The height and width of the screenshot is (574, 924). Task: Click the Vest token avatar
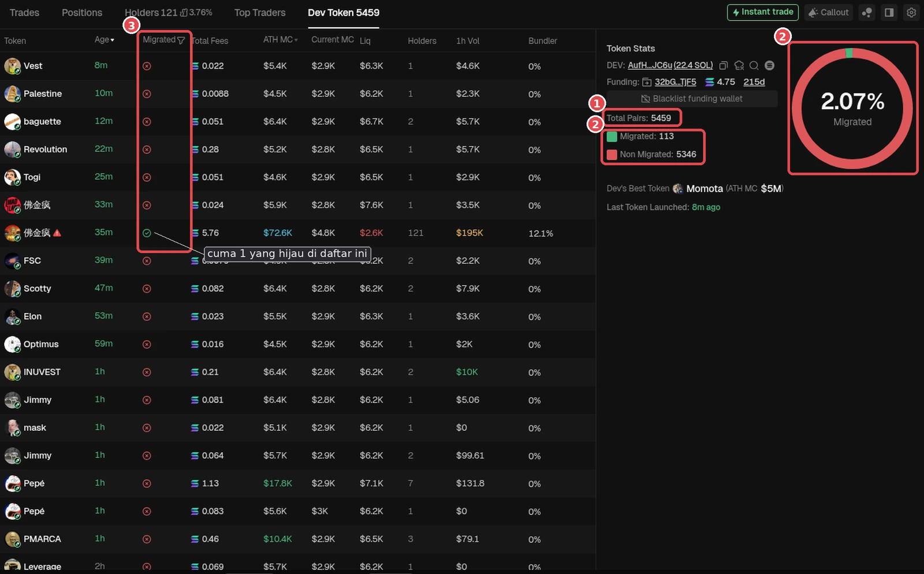(x=12, y=66)
